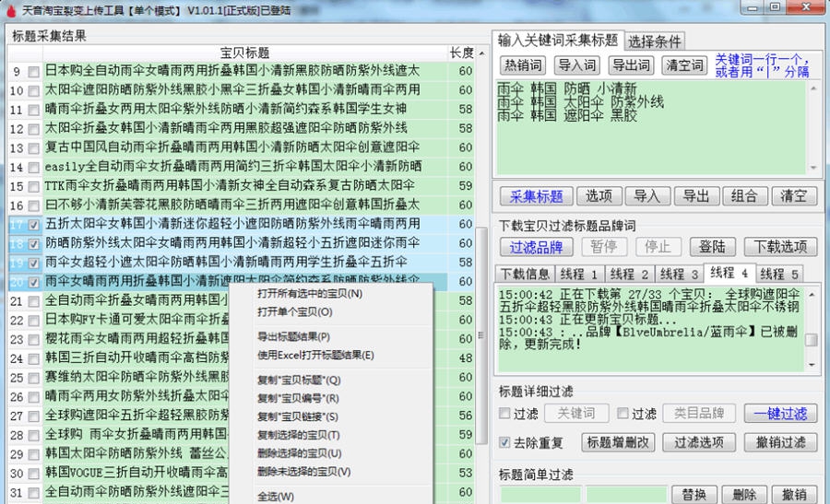
Task: Open the 线程 1 tab
Action: click(x=577, y=275)
